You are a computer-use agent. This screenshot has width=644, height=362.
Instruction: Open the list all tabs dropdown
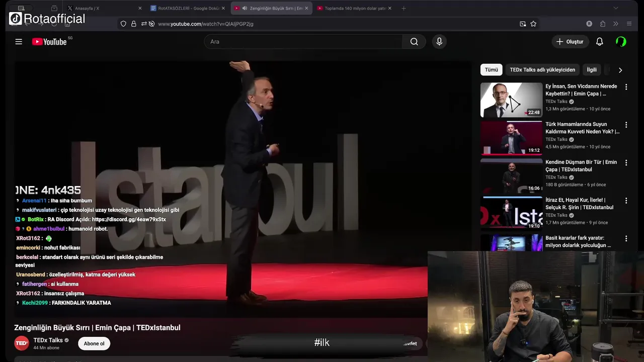pyautogui.click(x=615, y=8)
